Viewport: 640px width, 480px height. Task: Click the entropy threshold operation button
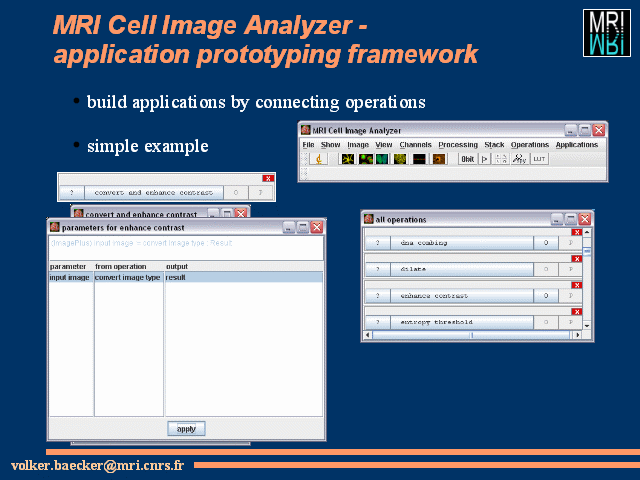pos(462,322)
